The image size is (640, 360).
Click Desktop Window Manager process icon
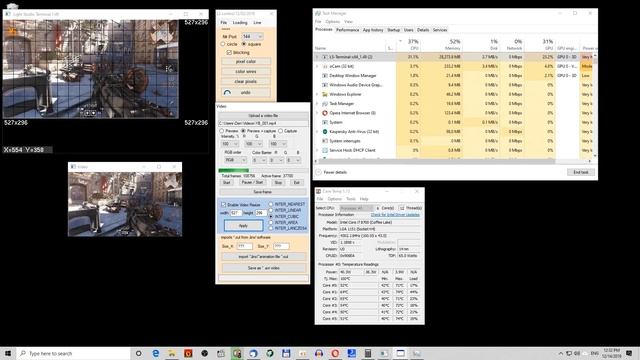click(x=325, y=76)
